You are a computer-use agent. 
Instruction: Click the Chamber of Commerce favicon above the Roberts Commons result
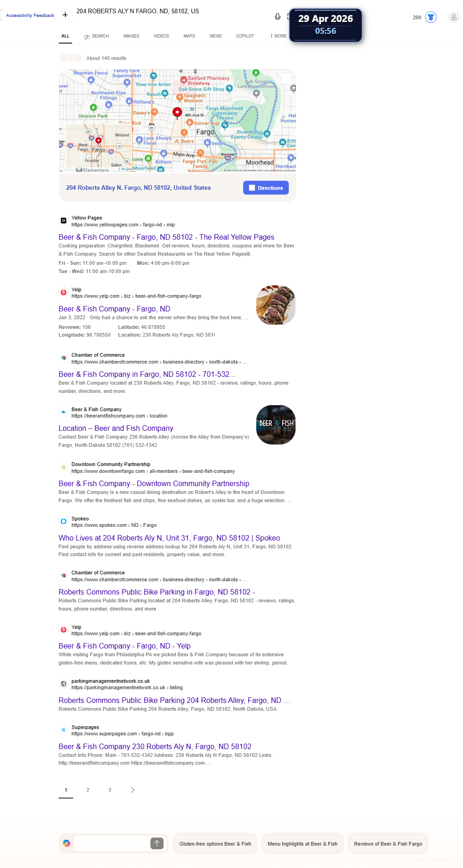click(x=64, y=575)
